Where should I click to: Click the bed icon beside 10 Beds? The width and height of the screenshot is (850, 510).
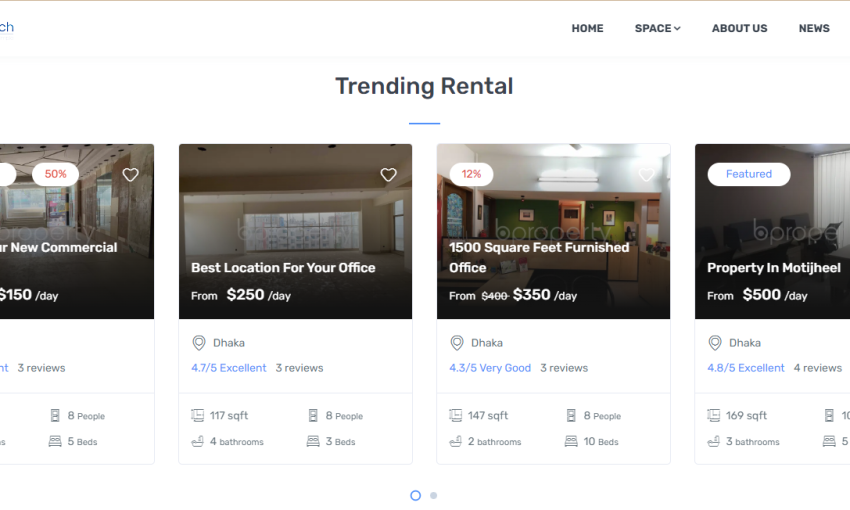[x=571, y=441]
